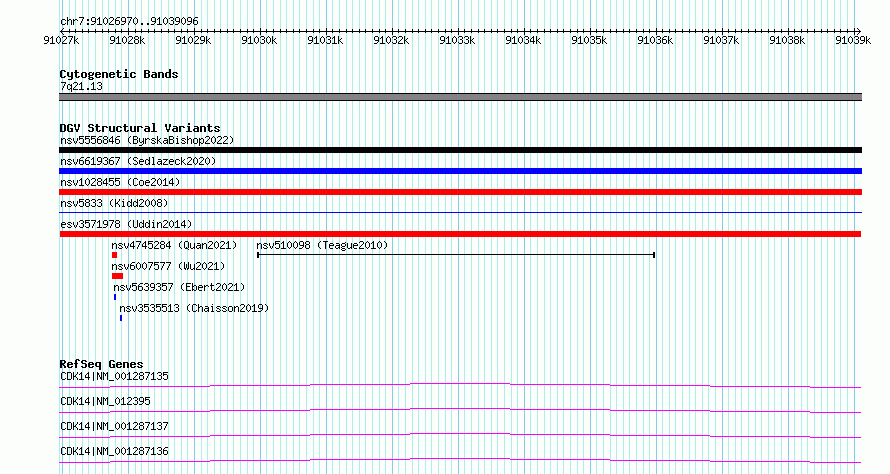This screenshot has width=890, height=474.
Task: Select the thin blue nsv5833 variant line
Action: [460, 213]
